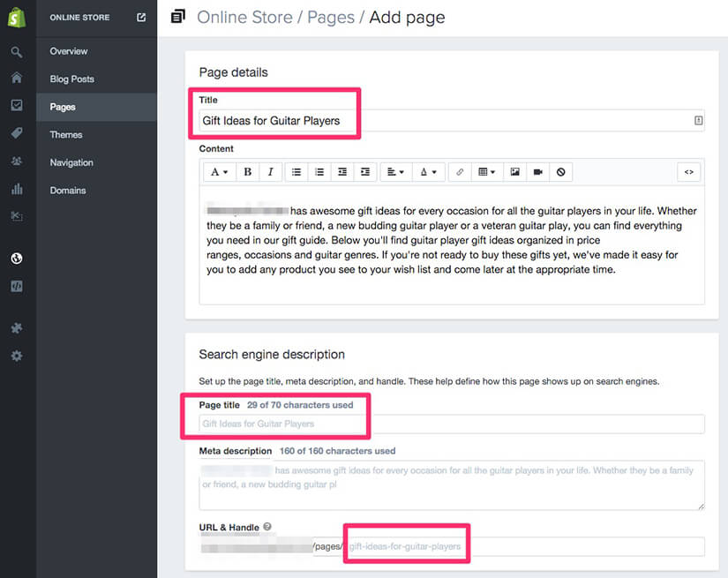Insert a link with chain icon
The height and width of the screenshot is (578, 728).
[x=460, y=172]
